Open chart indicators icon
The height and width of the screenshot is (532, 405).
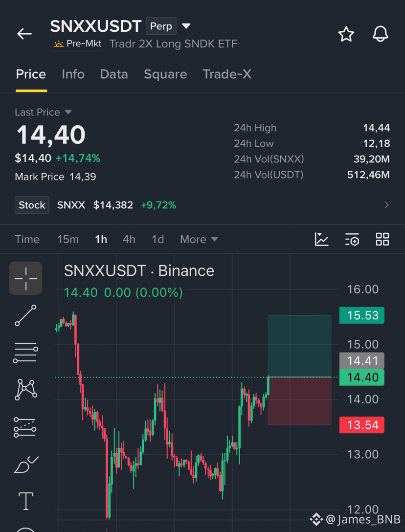tap(321, 239)
